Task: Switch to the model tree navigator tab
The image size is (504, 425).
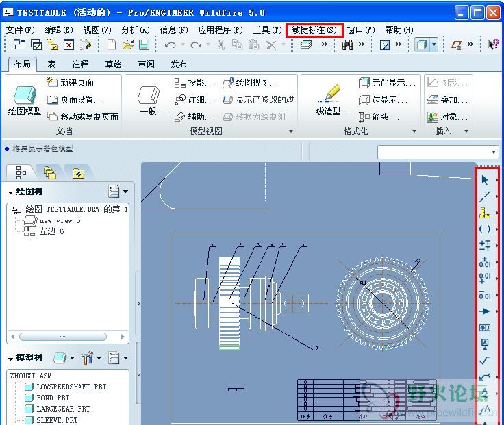Action: point(21,172)
